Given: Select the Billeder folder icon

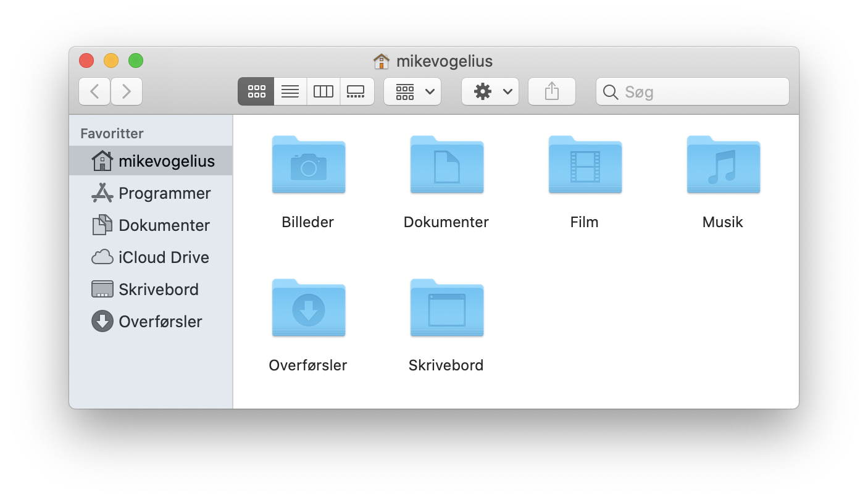Looking at the screenshot, I should (309, 164).
